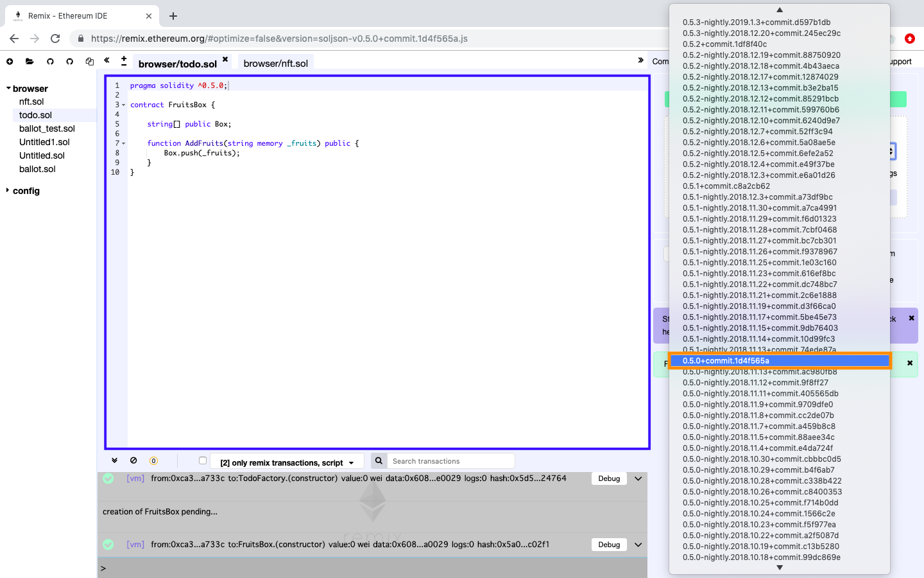Screen dimensions: 924x578
Task: Close the browser/todo.sol tab with its X
Action: [x=225, y=59]
